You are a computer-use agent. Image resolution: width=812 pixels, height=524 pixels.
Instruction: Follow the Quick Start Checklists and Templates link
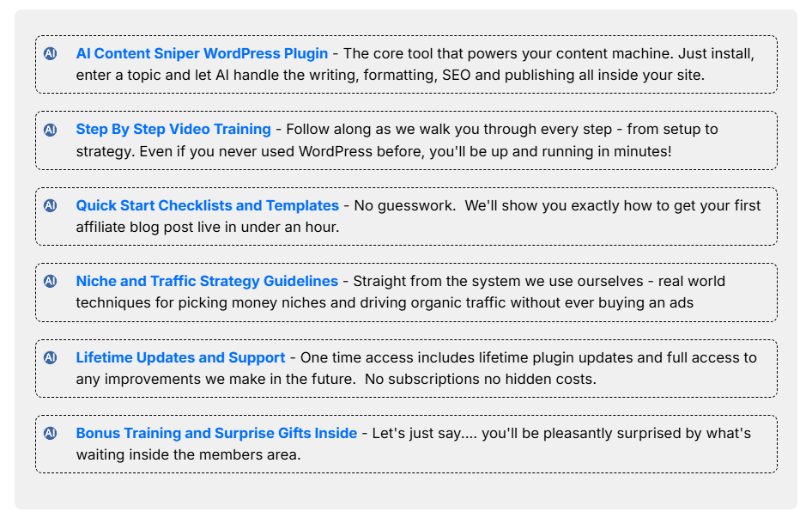pyautogui.click(x=207, y=205)
